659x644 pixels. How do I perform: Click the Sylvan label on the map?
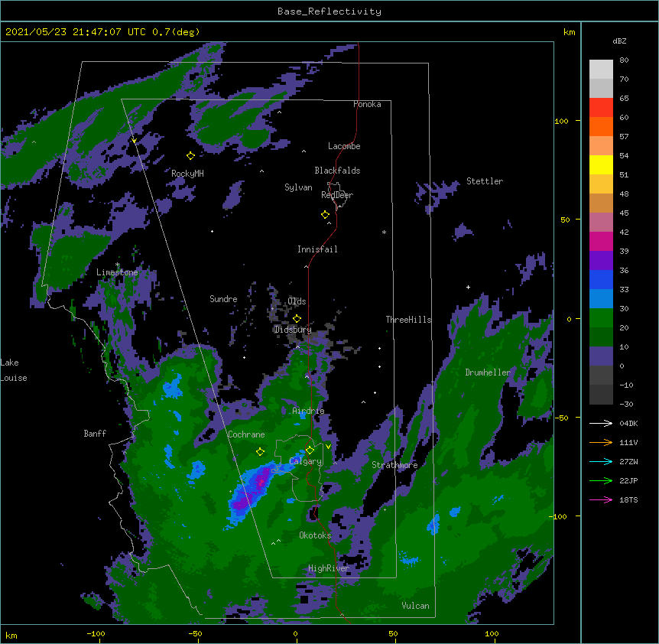298,187
